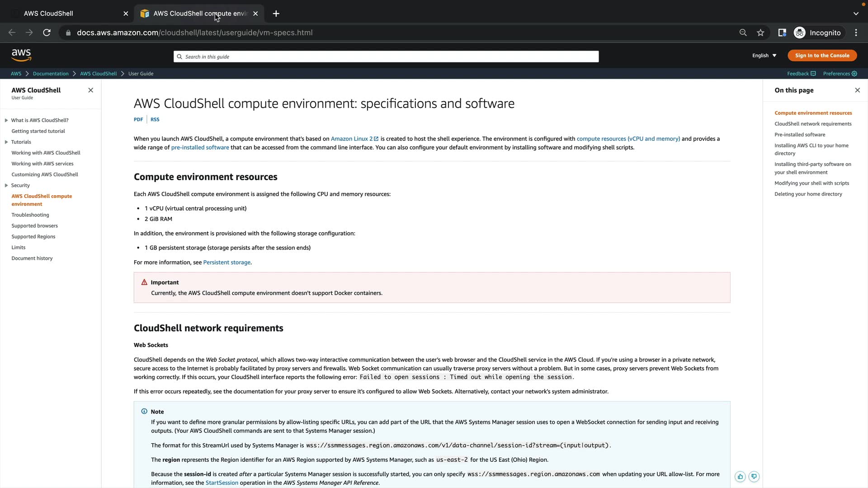The height and width of the screenshot is (488, 868).
Task: Open the English language dropdown
Action: (x=764, y=56)
